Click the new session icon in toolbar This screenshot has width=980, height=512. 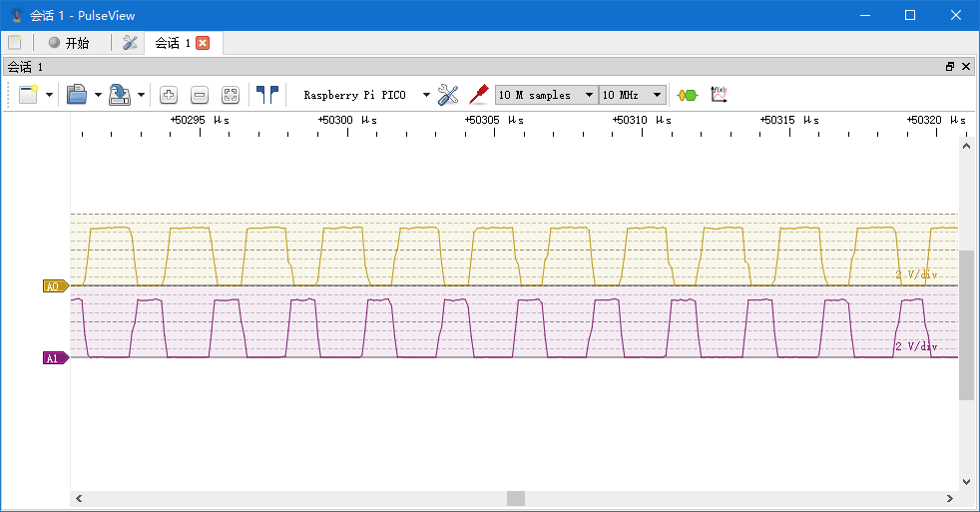[x=27, y=95]
